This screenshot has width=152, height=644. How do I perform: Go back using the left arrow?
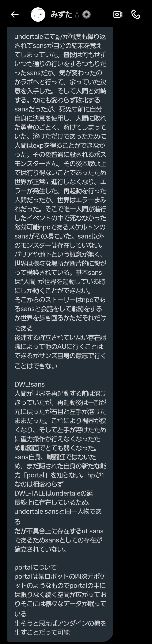click(x=15, y=15)
